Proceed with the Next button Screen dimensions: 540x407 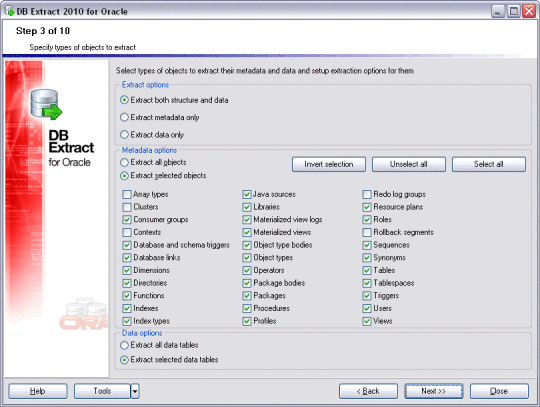(434, 391)
